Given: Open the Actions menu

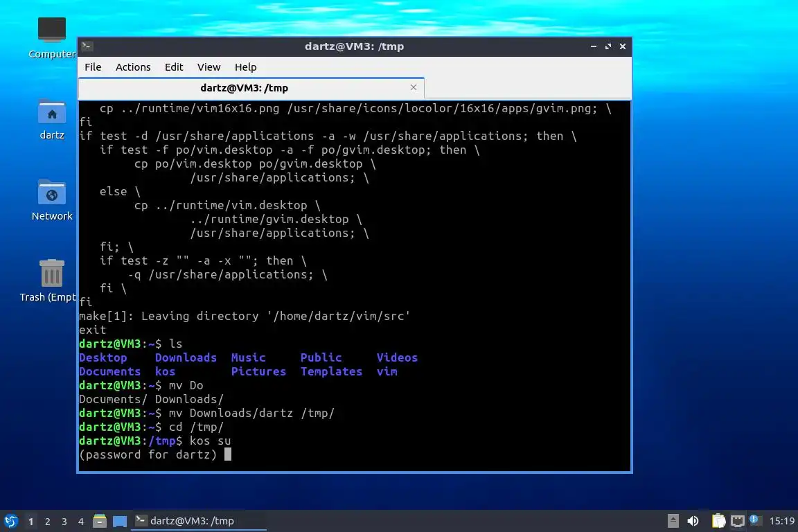Looking at the screenshot, I should tap(133, 67).
